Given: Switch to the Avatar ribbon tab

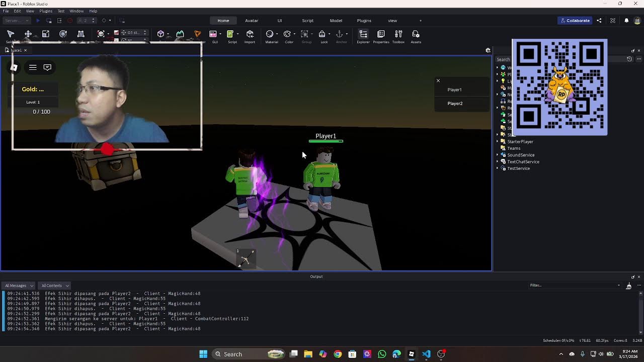Looking at the screenshot, I should (252, 21).
